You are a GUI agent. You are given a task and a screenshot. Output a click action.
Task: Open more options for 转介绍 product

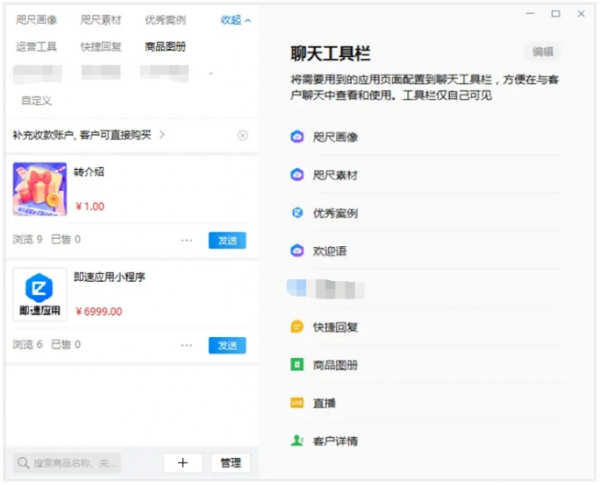186,240
